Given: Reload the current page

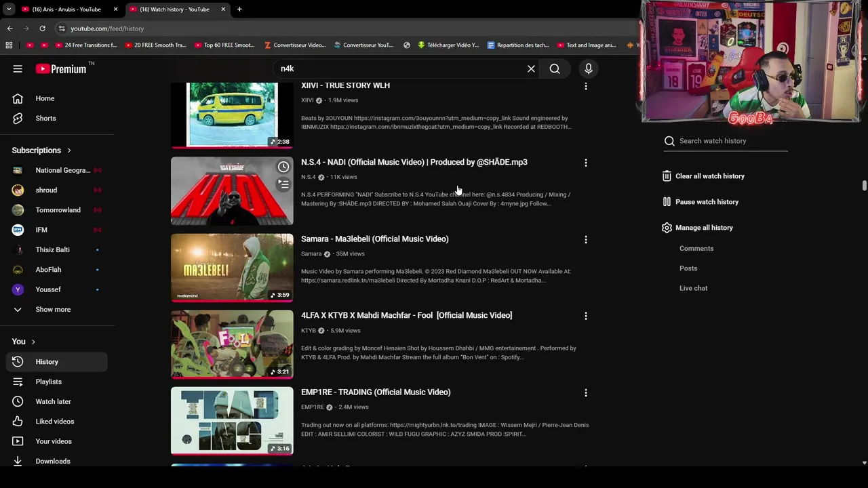Looking at the screenshot, I should tap(42, 28).
